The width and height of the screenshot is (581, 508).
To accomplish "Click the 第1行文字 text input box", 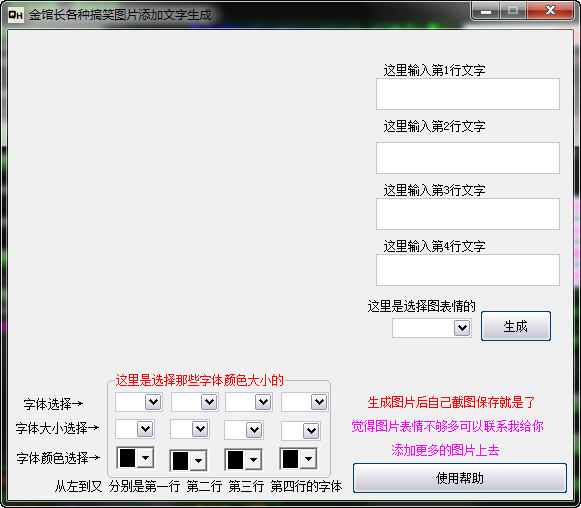I will (x=468, y=94).
